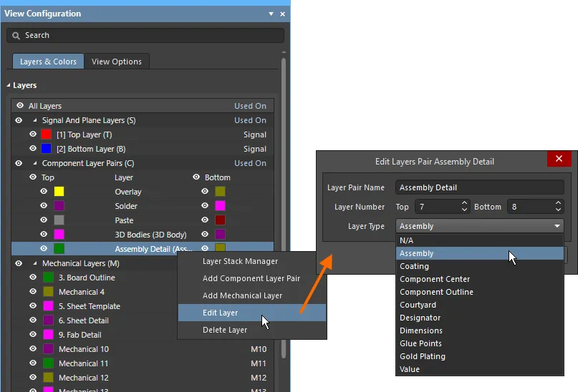Image resolution: width=578 pixels, height=392 pixels.
Task: Toggle visibility of Component Layer Pairs
Action: pyautogui.click(x=19, y=163)
